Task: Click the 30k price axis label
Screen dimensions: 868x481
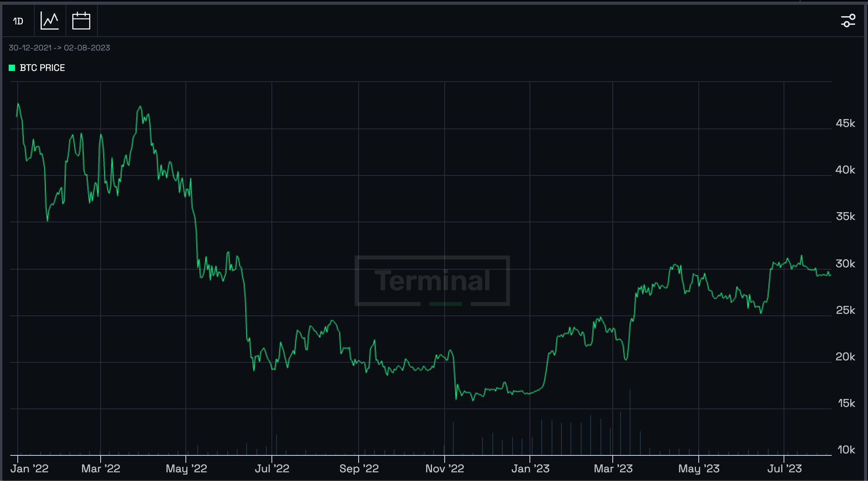Action: tap(845, 263)
